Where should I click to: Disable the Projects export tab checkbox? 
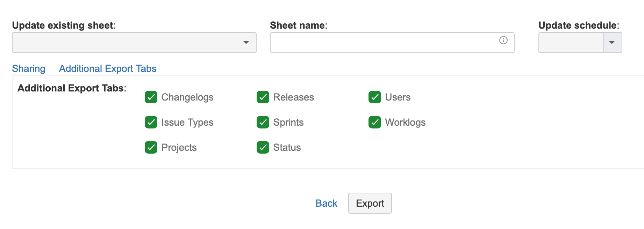point(151,148)
